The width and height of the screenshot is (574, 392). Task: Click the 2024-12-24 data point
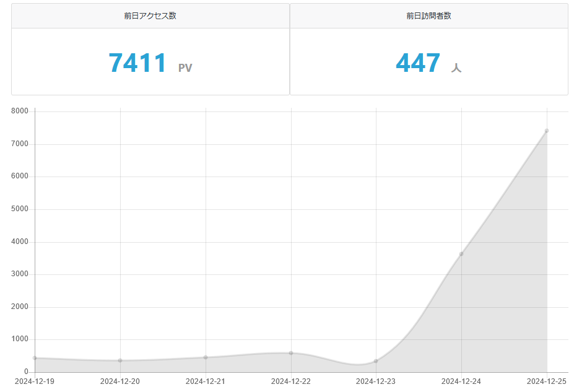tap(461, 254)
